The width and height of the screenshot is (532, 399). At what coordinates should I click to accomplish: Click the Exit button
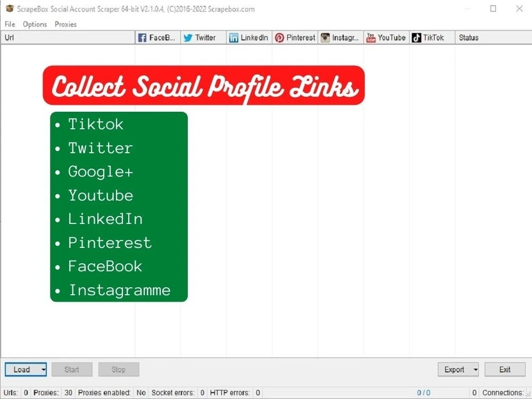click(505, 370)
